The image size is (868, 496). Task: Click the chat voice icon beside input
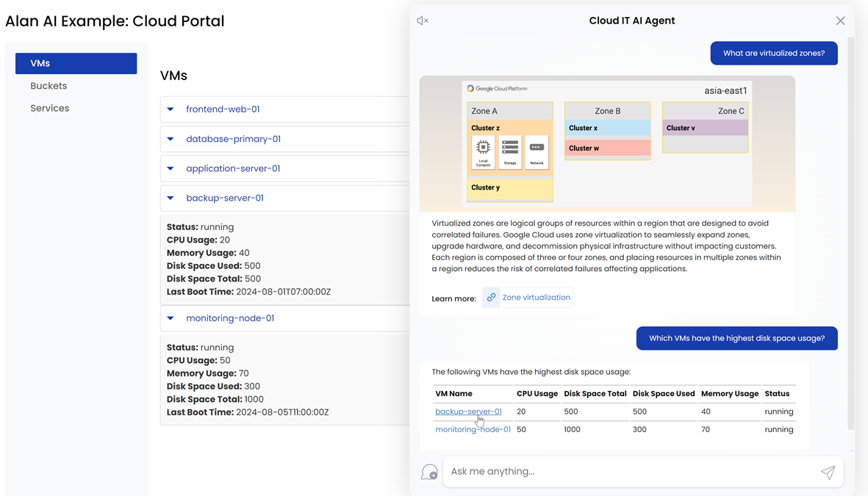(429, 472)
